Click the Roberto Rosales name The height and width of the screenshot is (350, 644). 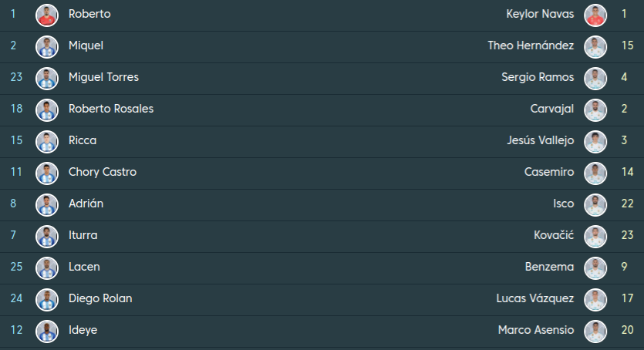(111, 109)
